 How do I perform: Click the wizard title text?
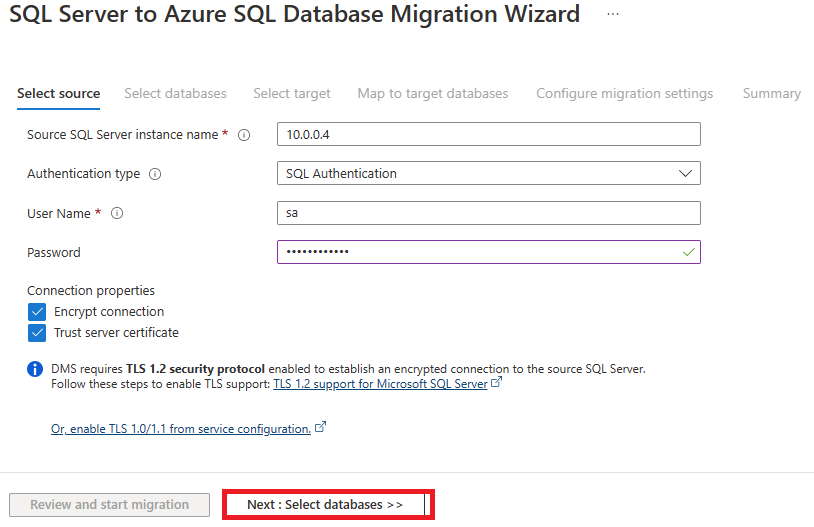pyautogui.click(x=294, y=14)
